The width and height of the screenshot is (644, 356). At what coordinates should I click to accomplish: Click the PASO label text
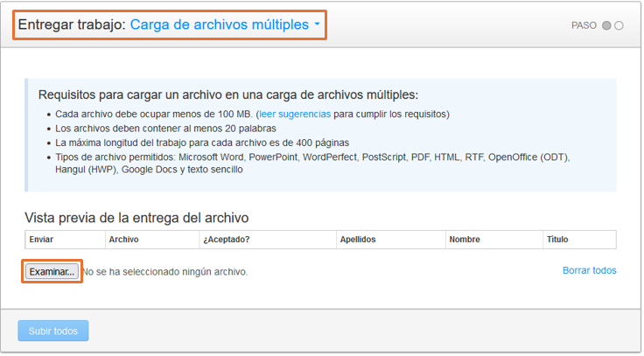pyautogui.click(x=584, y=25)
